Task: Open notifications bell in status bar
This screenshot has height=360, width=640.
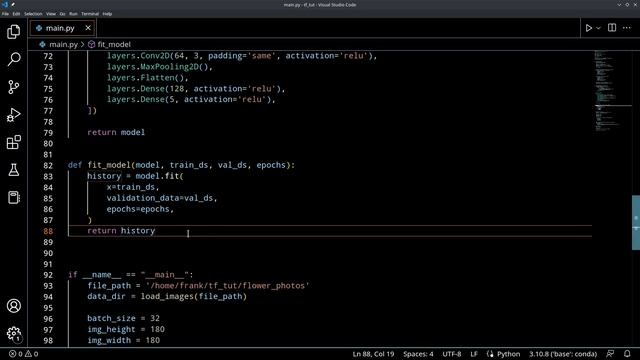Action: point(627,354)
